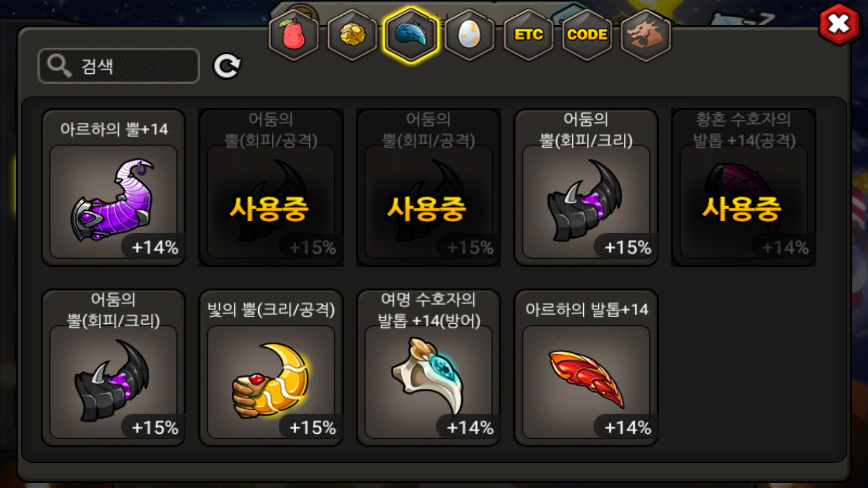Screen dimensions: 868x488
Task: Close the inventory with the red X
Action: tap(839, 24)
